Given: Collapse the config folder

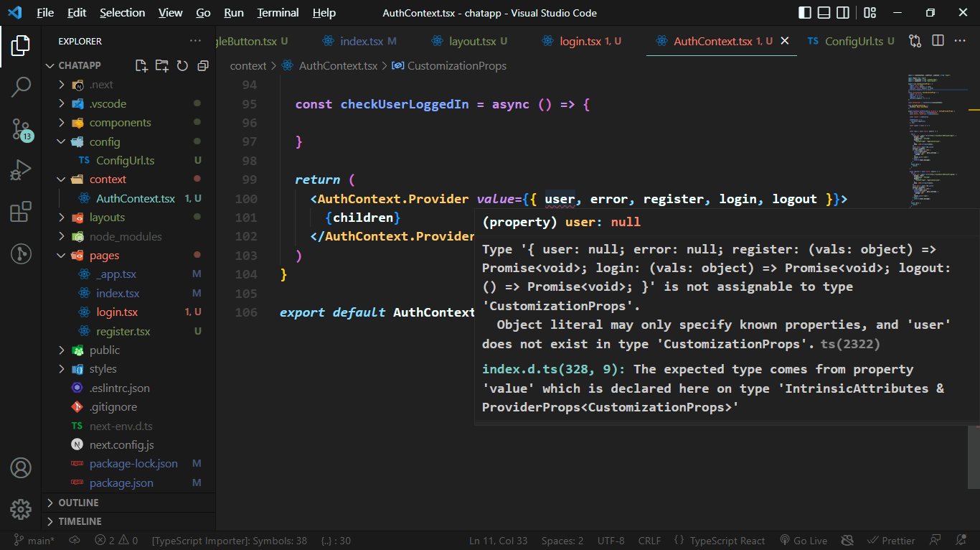Looking at the screenshot, I should (x=62, y=141).
